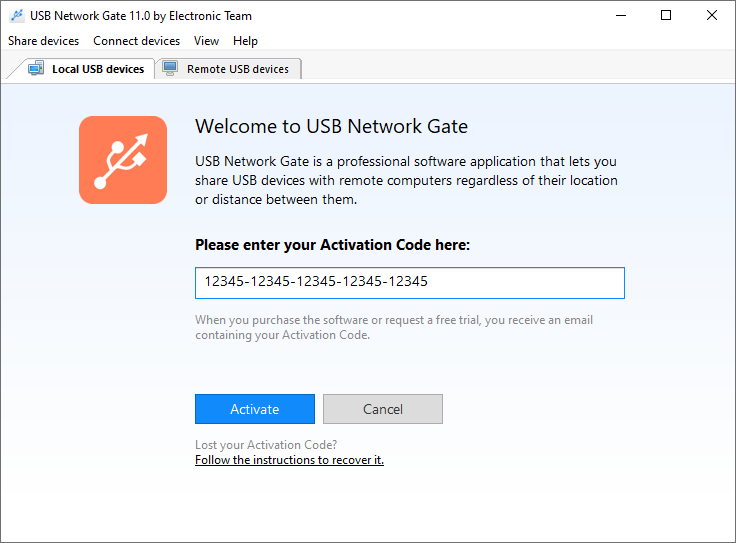
Task: Maximize the USB Network Gate window
Action: (666, 16)
